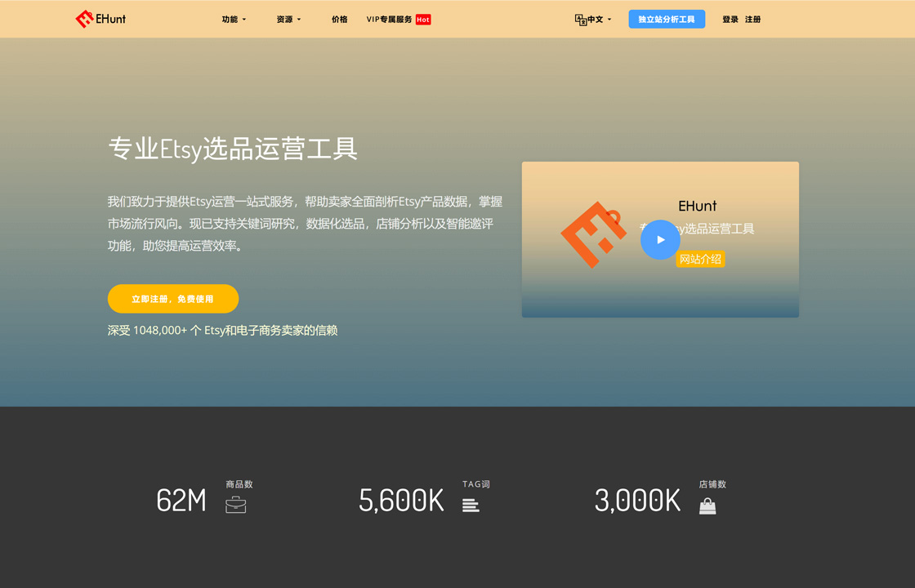The height and width of the screenshot is (588, 915).
Task: Click the 店铺数 label
Action: pyautogui.click(x=712, y=484)
